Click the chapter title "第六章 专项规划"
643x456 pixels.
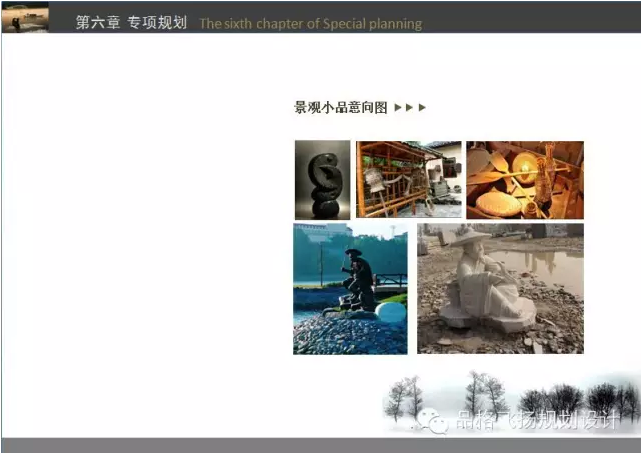pyautogui.click(x=131, y=23)
